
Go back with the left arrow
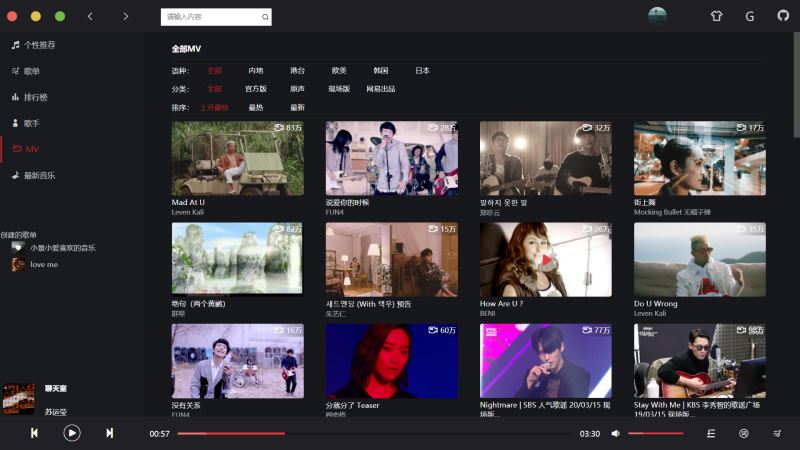click(x=90, y=16)
